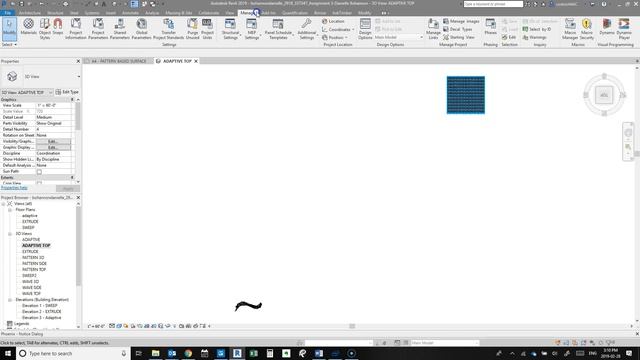Click Edit for Visibility/Graphics Overrides
The image size is (640, 360).
53,141
